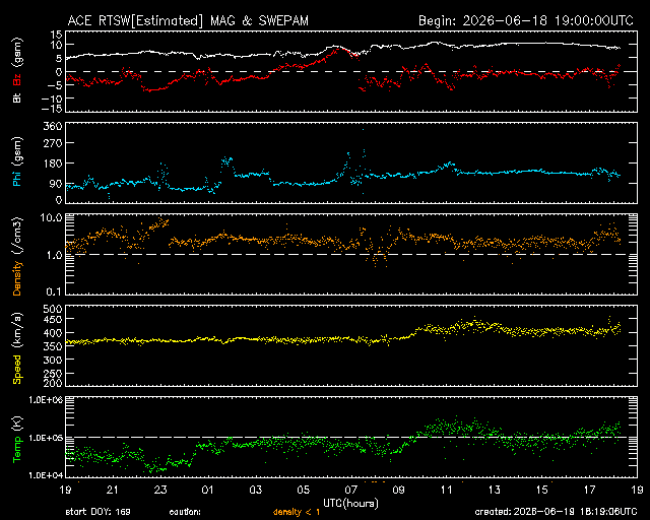Click the '270' tick on the Phi axis
This screenshot has width=650, height=520.
(53, 143)
